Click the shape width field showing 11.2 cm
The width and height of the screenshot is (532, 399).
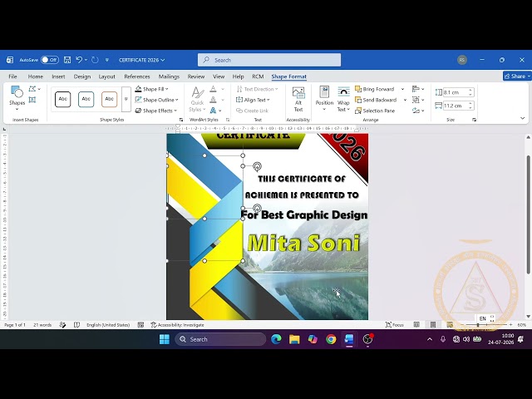coord(456,106)
